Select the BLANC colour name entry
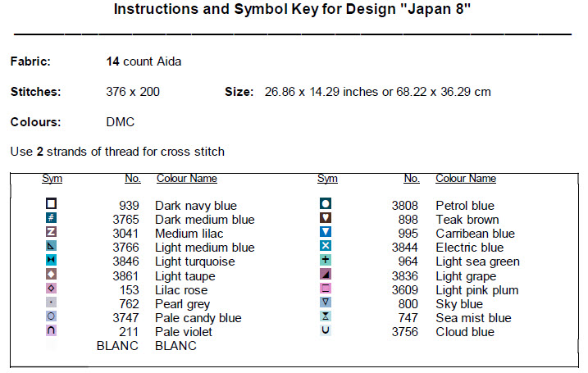Image resolution: width=588 pixels, height=373 pixels. click(x=175, y=346)
